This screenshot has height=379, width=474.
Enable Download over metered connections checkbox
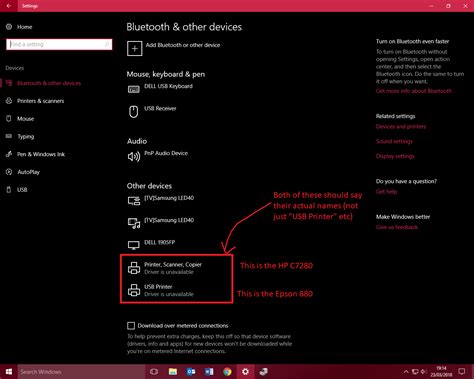tap(131, 325)
